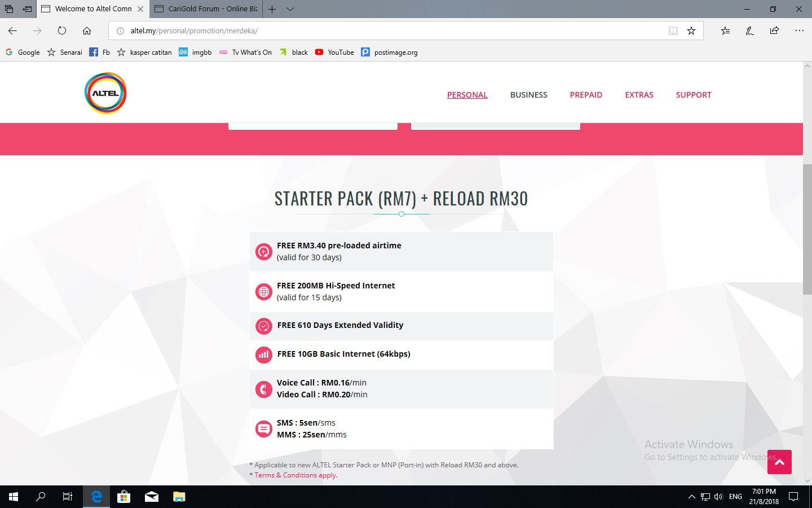
Task: Go back to the previous page
Action: point(12,30)
